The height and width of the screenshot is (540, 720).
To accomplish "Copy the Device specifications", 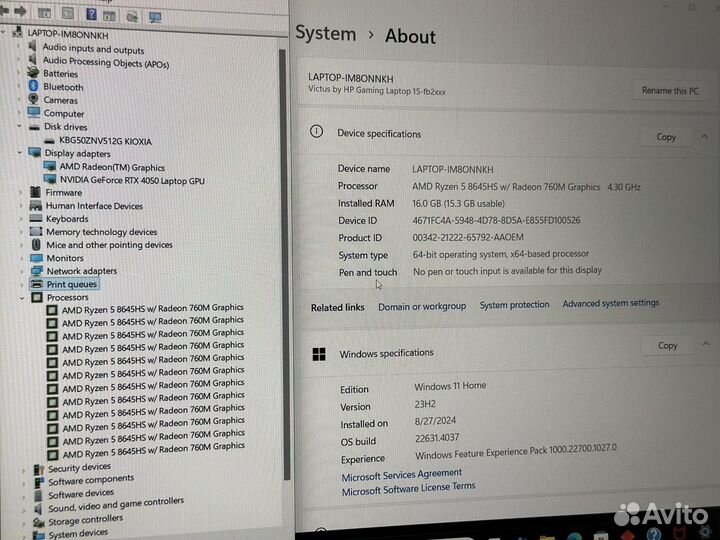I will (x=666, y=137).
